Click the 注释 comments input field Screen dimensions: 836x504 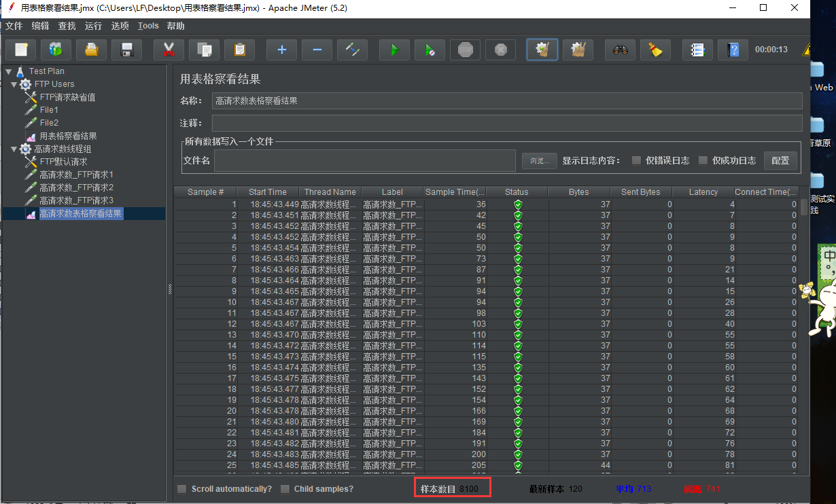(507, 123)
